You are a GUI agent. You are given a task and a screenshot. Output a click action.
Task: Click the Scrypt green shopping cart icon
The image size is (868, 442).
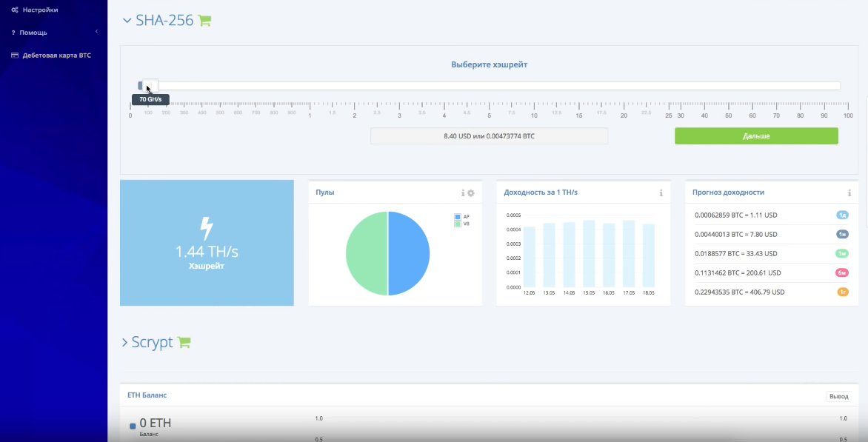coord(184,342)
